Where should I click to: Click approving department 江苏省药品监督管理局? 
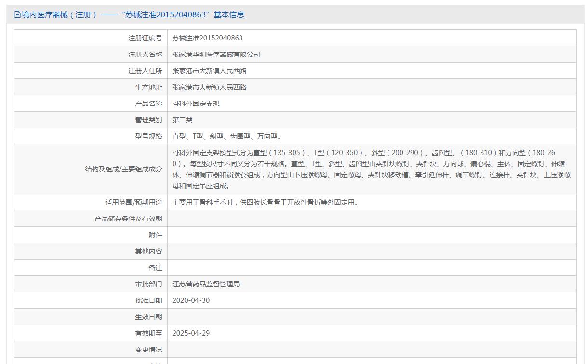click(206, 284)
